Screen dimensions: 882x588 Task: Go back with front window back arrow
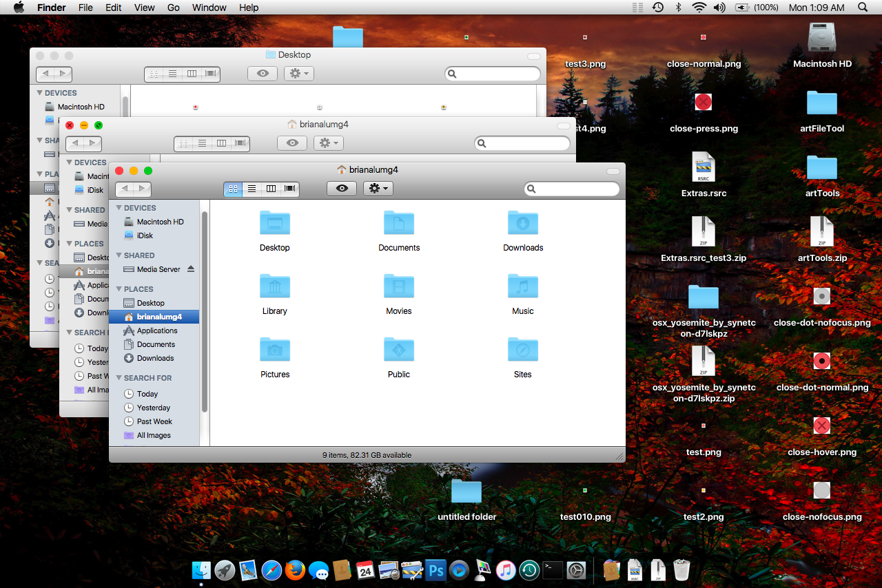pyautogui.click(x=125, y=189)
